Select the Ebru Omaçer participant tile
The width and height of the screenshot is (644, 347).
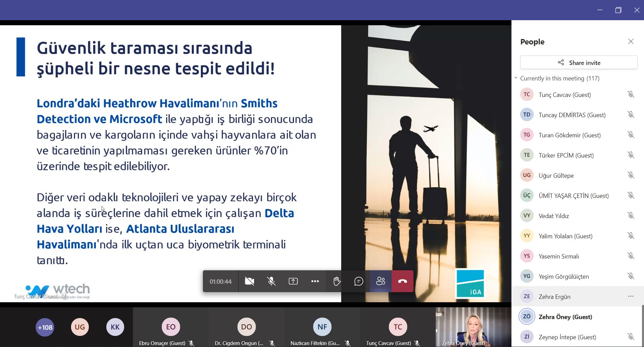[x=171, y=327]
